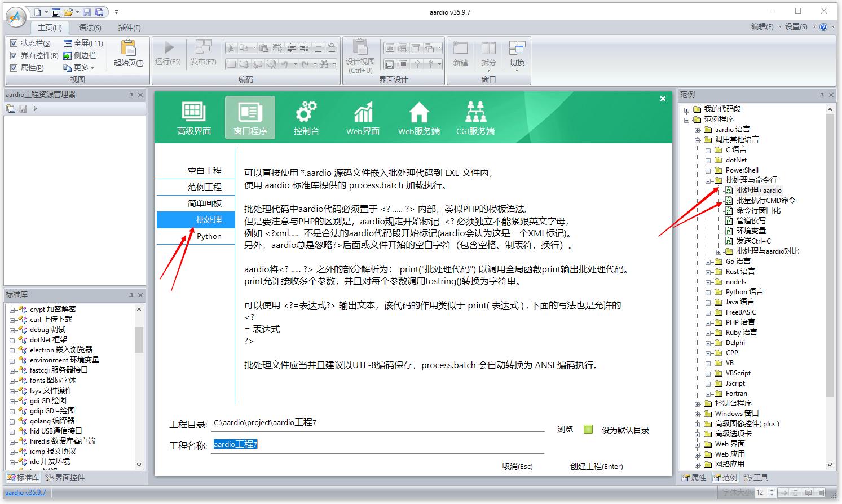Viewport: 842px width, 504px height.
Task: Click the 浏览 browse link for project directory
Action: coord(565,429)
